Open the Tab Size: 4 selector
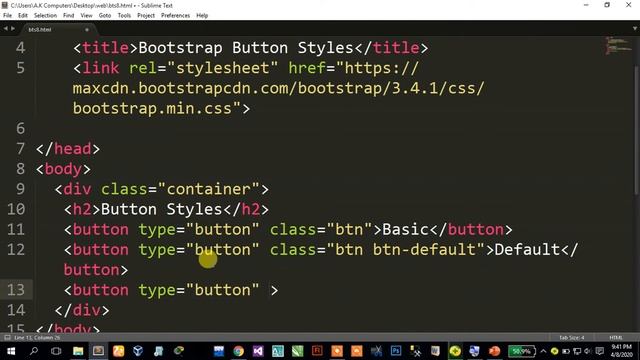 571,338
